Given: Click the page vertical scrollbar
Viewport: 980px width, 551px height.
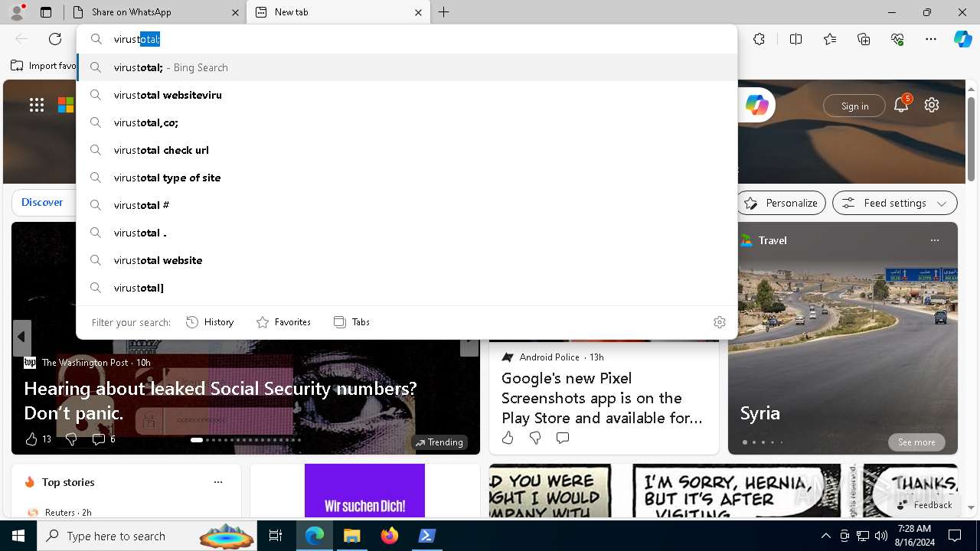Looking at the screenshot, I should pos(971,138).
